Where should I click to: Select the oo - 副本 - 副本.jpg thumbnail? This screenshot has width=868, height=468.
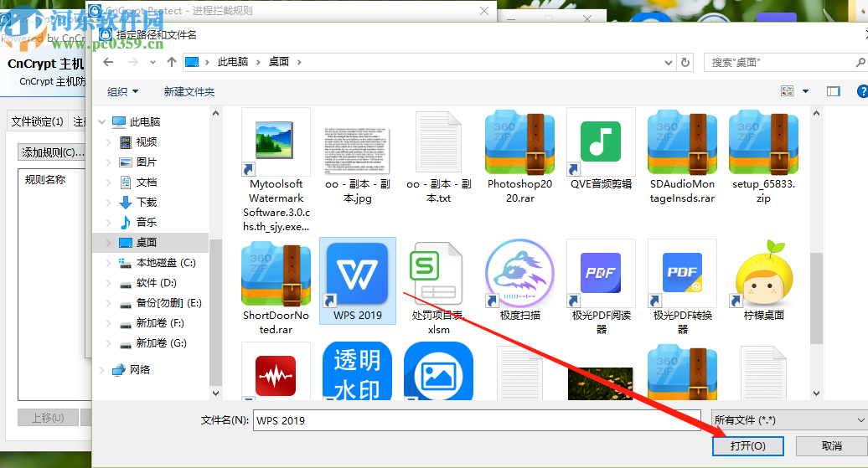pos(357,157)
